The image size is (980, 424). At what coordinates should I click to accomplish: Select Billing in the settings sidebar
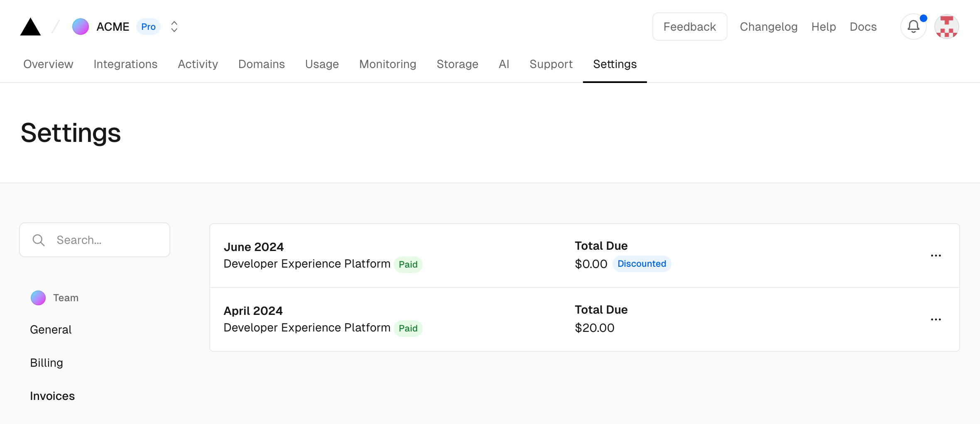click(x=47, y=363)
